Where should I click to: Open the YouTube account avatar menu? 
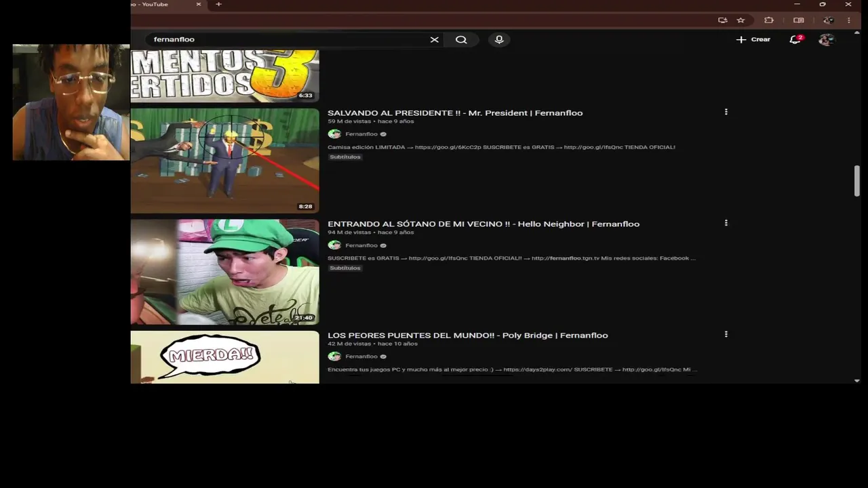[826, 39]
